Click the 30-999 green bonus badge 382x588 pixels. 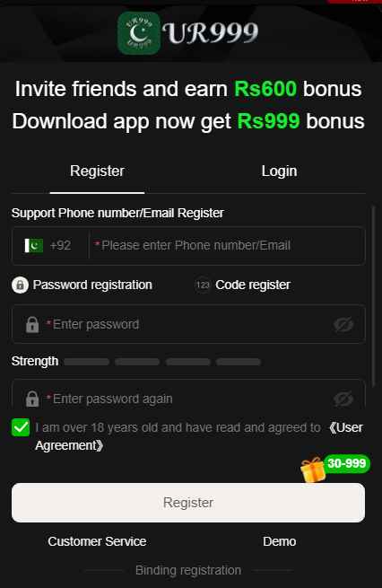347,463
